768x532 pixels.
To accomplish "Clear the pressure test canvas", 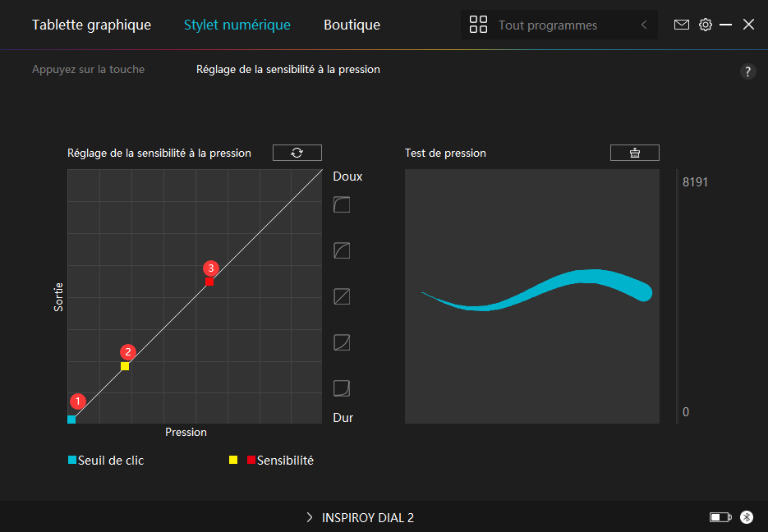I will [x=634, y=153].
